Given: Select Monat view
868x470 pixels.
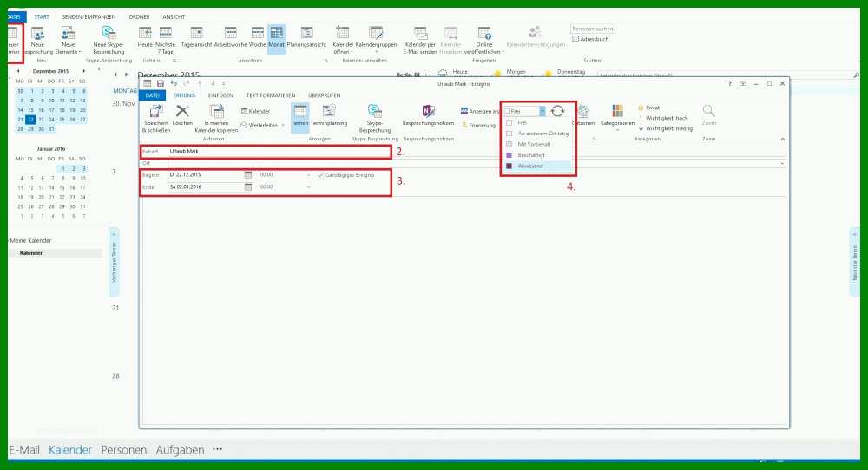Looking at the screenshot, I should click(x=276, y=39).
